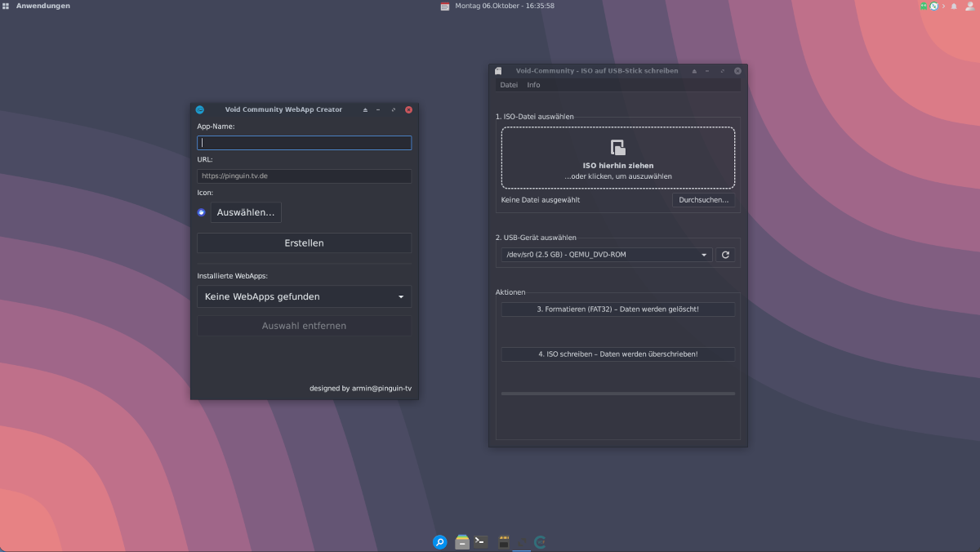Expand the system tray chevron arrow

coord(943,6)
